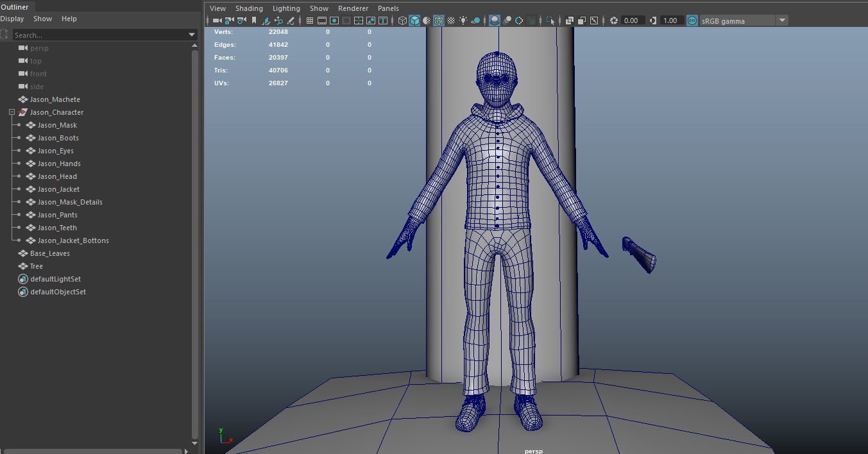Toggle the Resolution Gate icon
This screenshot has height=454, width=868.
pos(334,21)
